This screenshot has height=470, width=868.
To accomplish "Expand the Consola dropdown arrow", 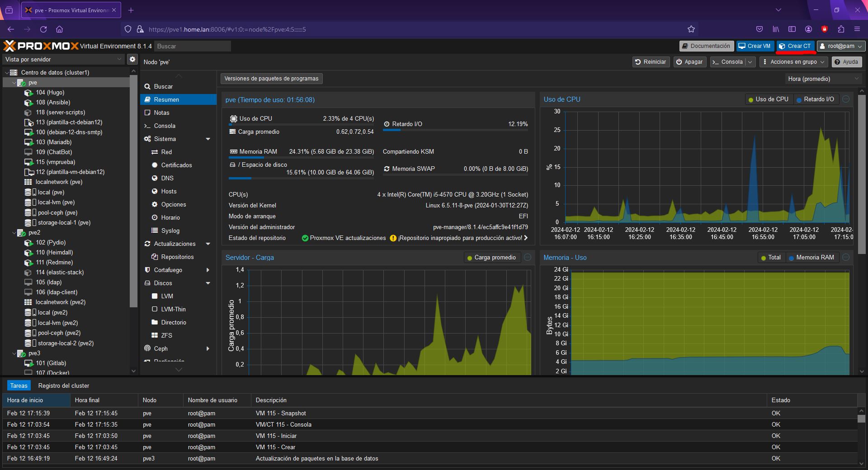I will (750, 62).
